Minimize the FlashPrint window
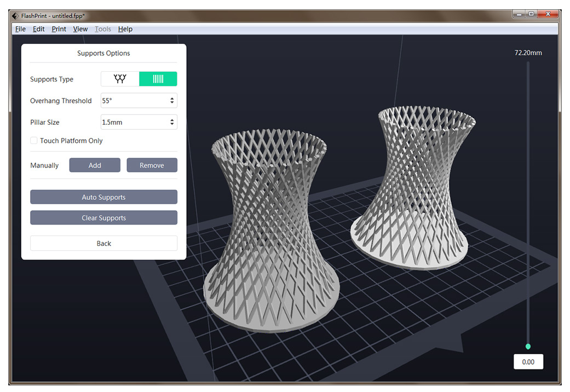 (x=519, y=14)
